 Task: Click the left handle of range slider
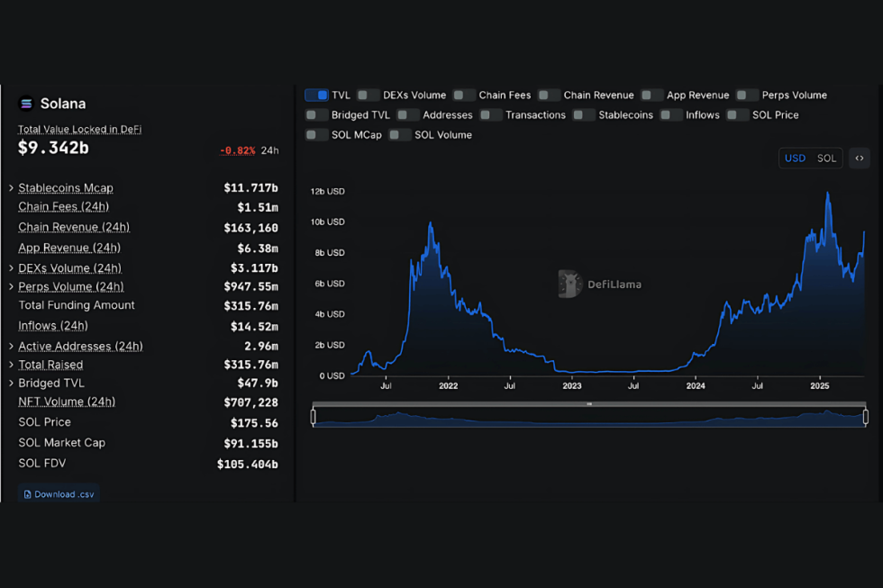pos(314,416)
